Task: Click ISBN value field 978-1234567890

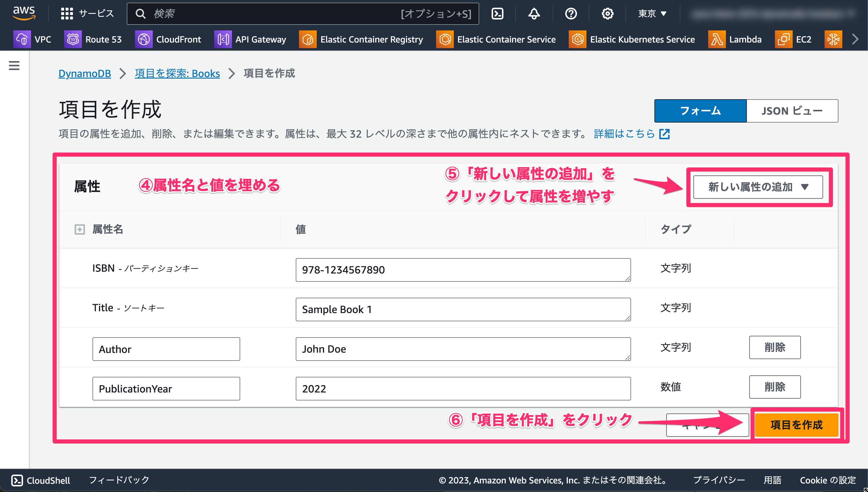Action: pos(463,270)
